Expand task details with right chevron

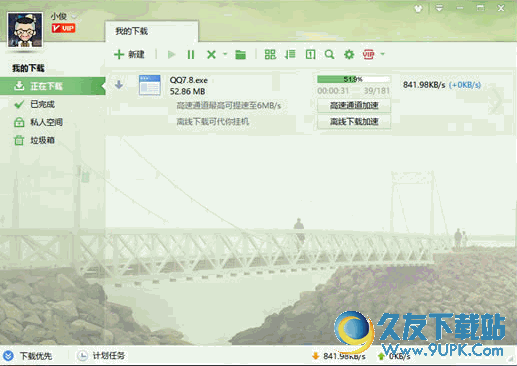coord(498,99)
